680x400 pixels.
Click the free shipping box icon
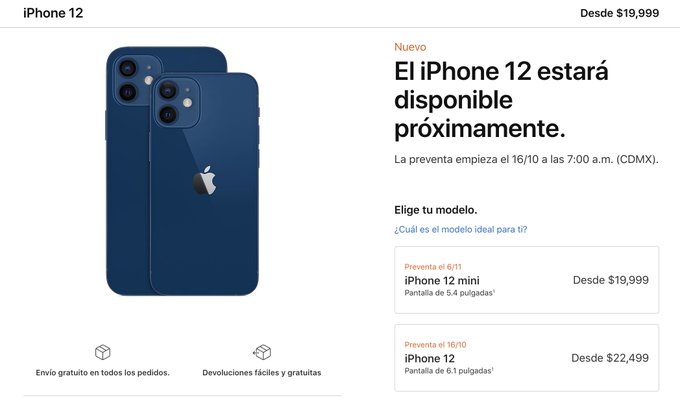tap(103, 352)
